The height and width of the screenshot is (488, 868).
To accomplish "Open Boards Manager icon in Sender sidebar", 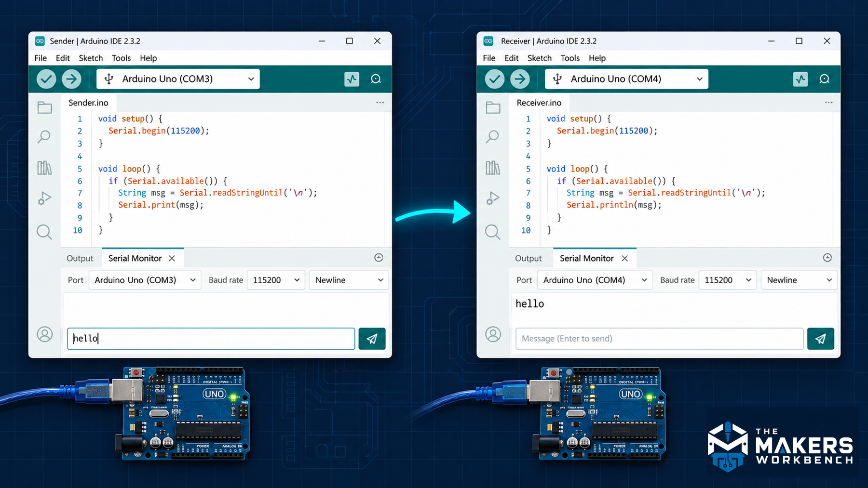I will coord(44,136).
